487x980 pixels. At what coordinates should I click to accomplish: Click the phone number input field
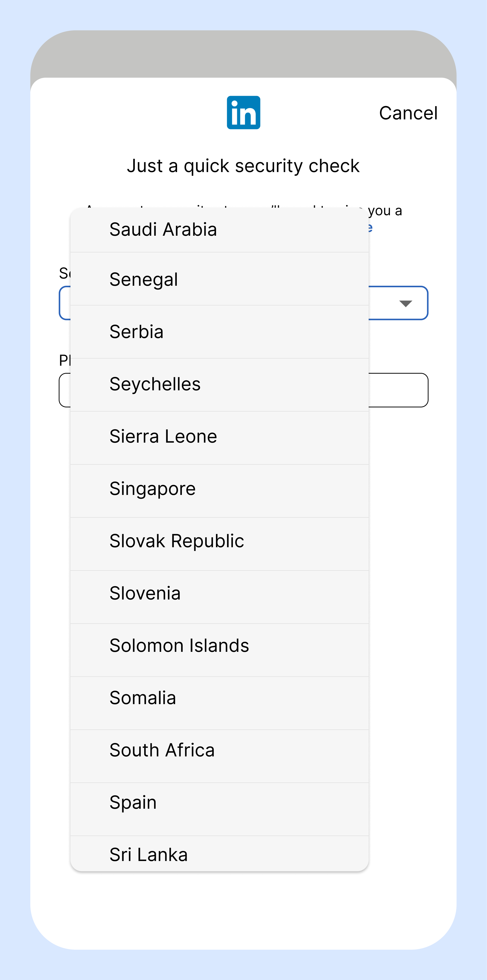pos(398,390)
